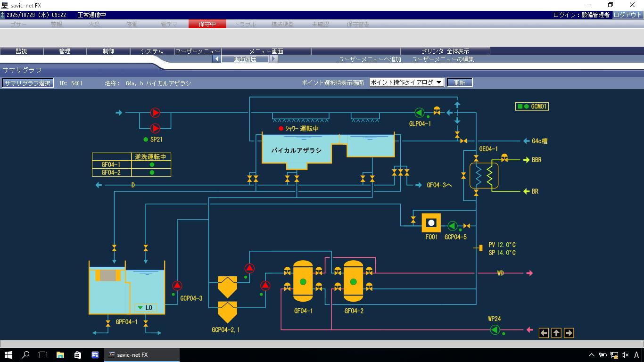Select the GCP04-3 red pump icon
The image size is (644, 362).
pyautogui.click(x=177, y=285)
